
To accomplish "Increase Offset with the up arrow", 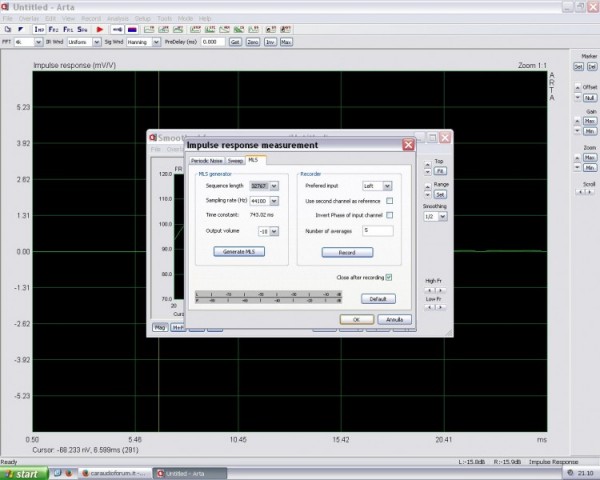I will coord(578,88).
